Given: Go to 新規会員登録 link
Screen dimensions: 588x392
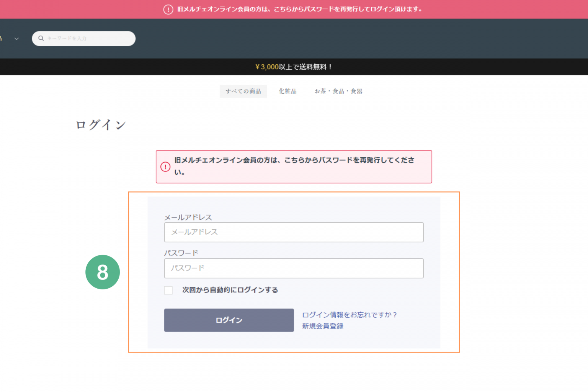Looking at the screenshot, I should pos(323,326).
